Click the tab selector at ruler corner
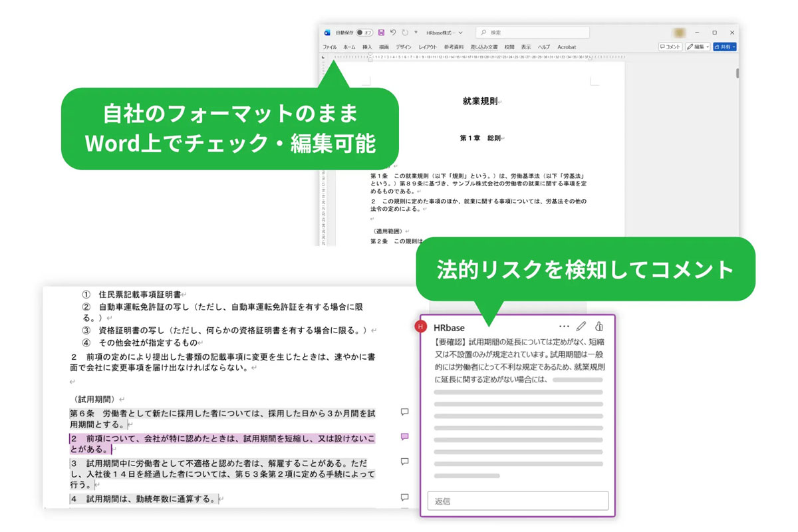 point(324,57)
